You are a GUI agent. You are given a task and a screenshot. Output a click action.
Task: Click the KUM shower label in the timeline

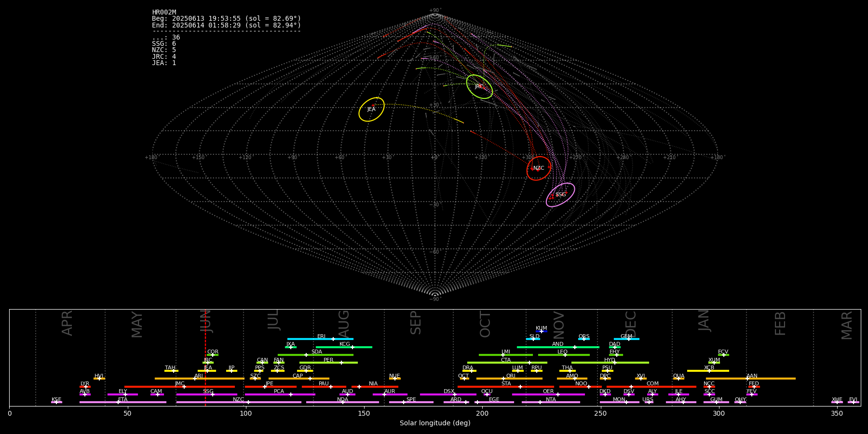coord(542,328)
